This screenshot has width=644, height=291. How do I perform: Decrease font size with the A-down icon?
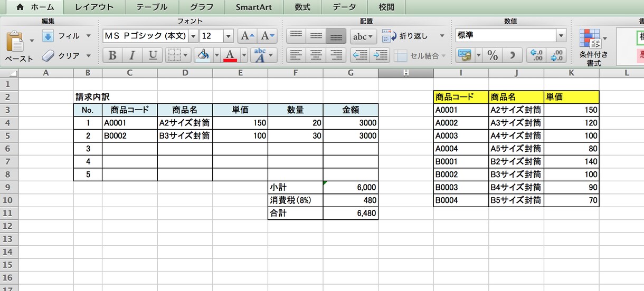pyautogui.click(x=267, y=36)
